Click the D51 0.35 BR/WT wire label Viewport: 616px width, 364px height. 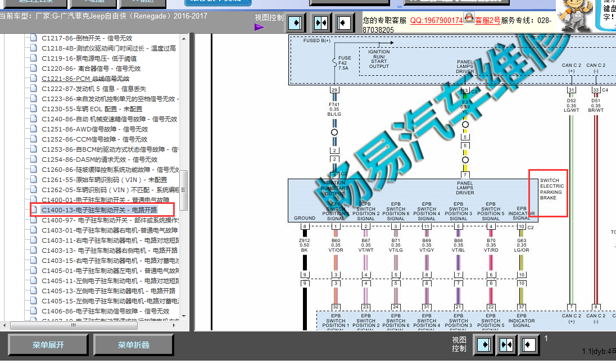(596, 105)
